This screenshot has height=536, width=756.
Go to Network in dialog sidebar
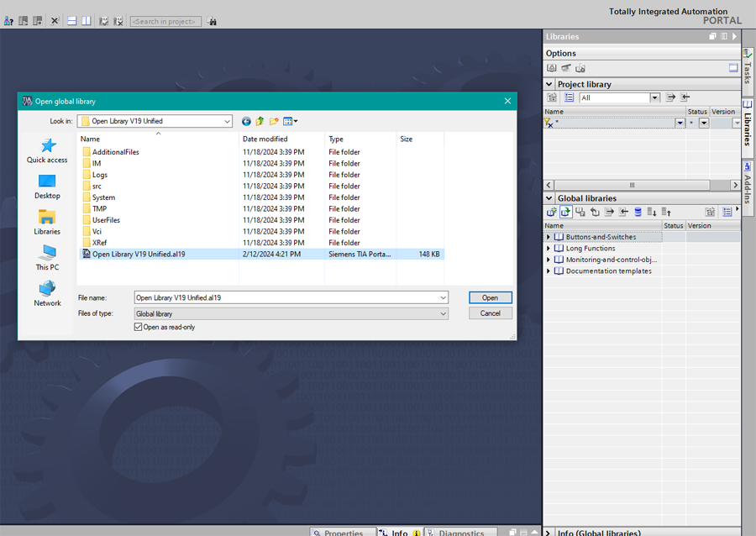(47, 294)
